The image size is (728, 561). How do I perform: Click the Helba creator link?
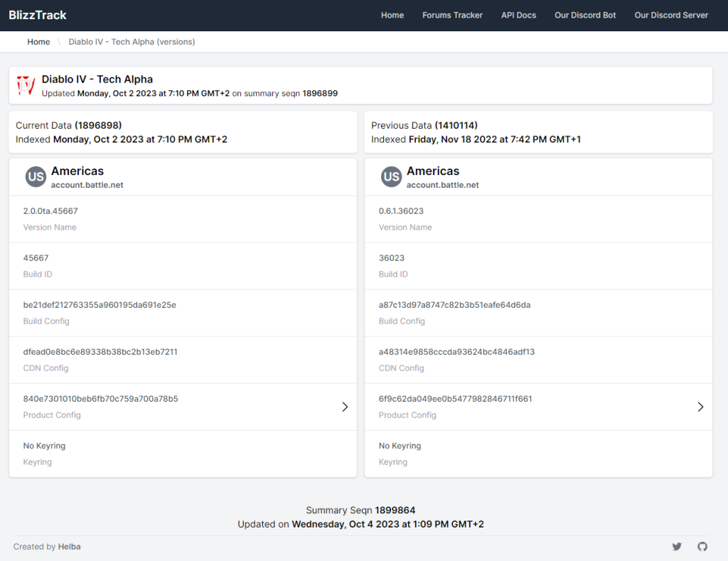(x=69, y=547)
